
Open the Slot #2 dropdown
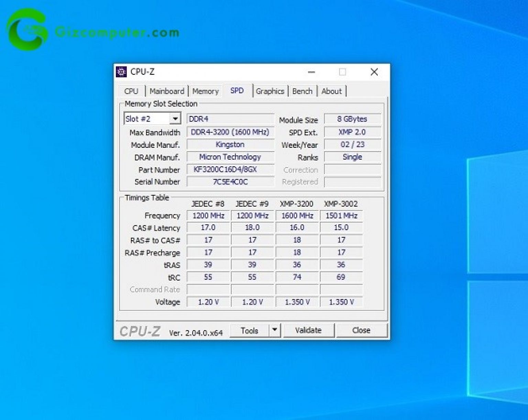[x=175, y=119]
